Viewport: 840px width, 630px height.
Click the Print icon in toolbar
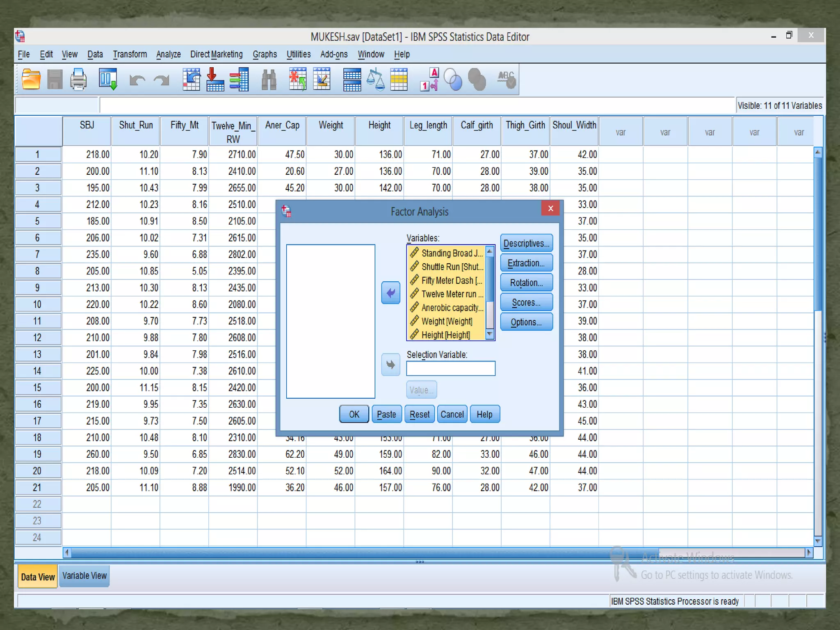coord(78,79)
